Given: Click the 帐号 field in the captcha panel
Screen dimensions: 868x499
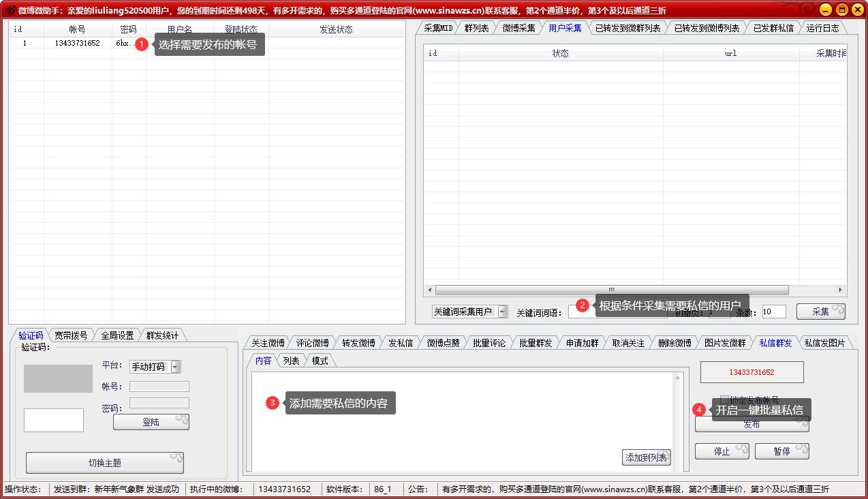Looking at the screenshot, I should click(x=159, y=387).
